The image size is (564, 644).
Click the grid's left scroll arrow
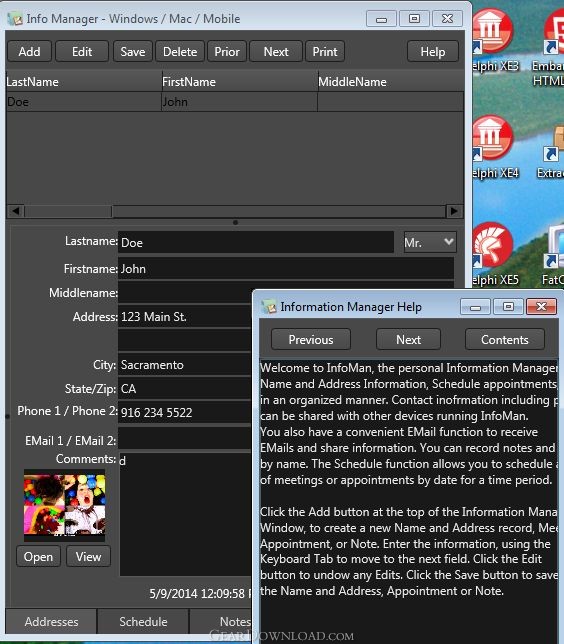coord(16,211)
